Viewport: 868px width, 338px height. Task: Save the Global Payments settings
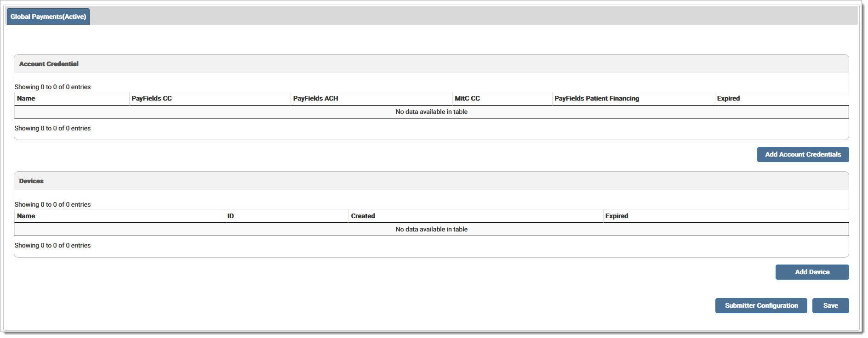point(830,306)
